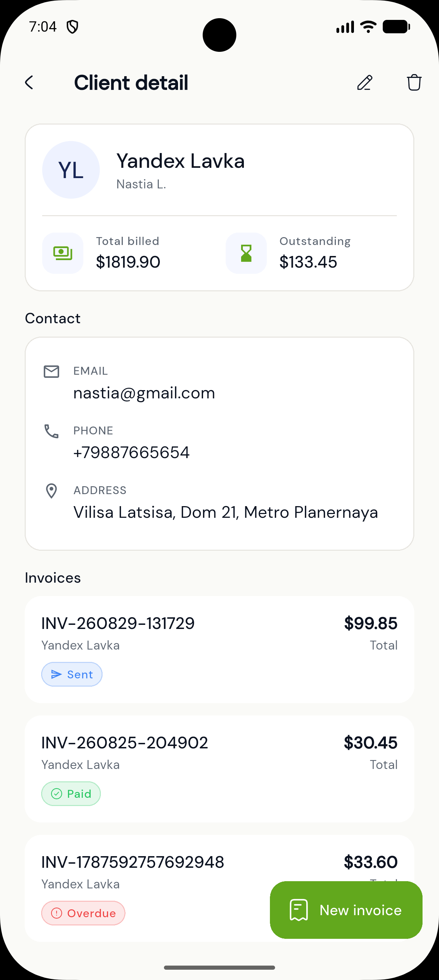Screen dimensions: 439x980
Task: Tap the Overdue status badge
Action: pos(83,913)
